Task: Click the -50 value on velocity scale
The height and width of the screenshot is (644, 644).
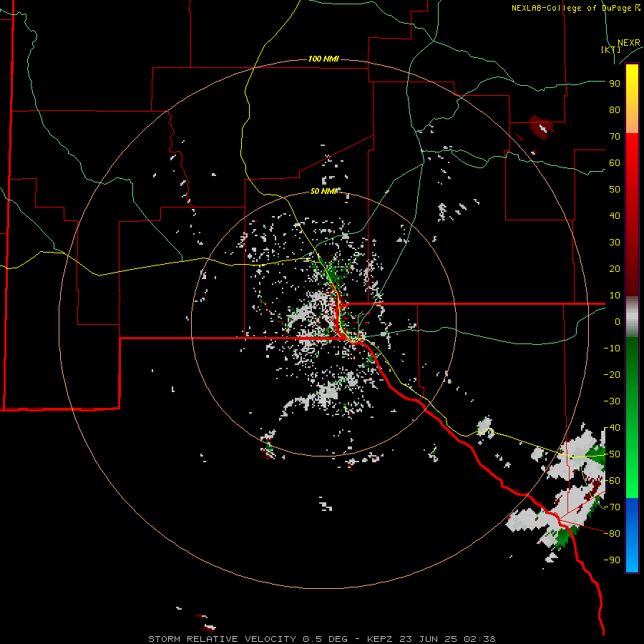Action: [x=612, y=454]
